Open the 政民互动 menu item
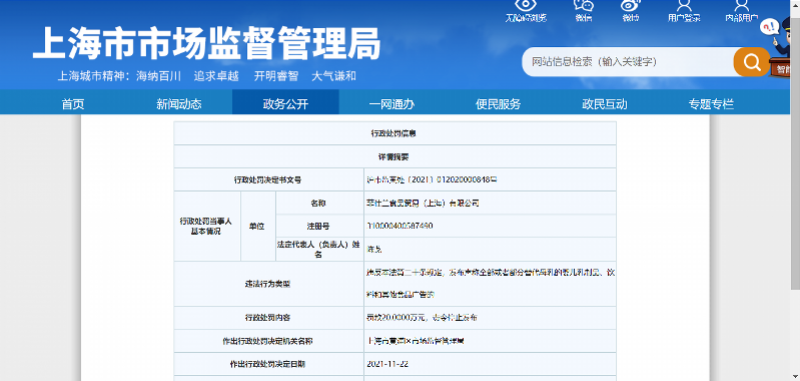 coord(605,104)
